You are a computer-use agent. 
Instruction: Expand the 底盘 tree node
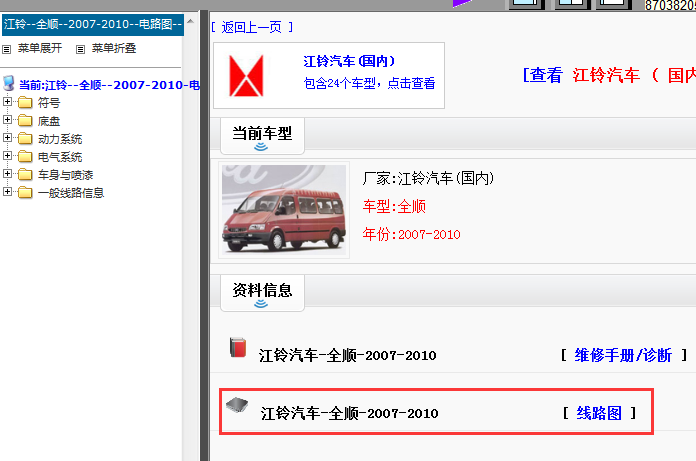click(x=7, y=120)
